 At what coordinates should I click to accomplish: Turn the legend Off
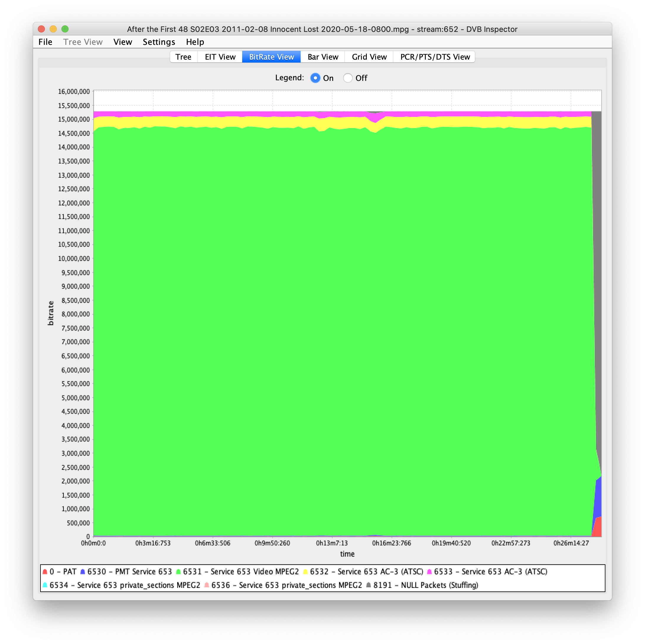point(348,78)
